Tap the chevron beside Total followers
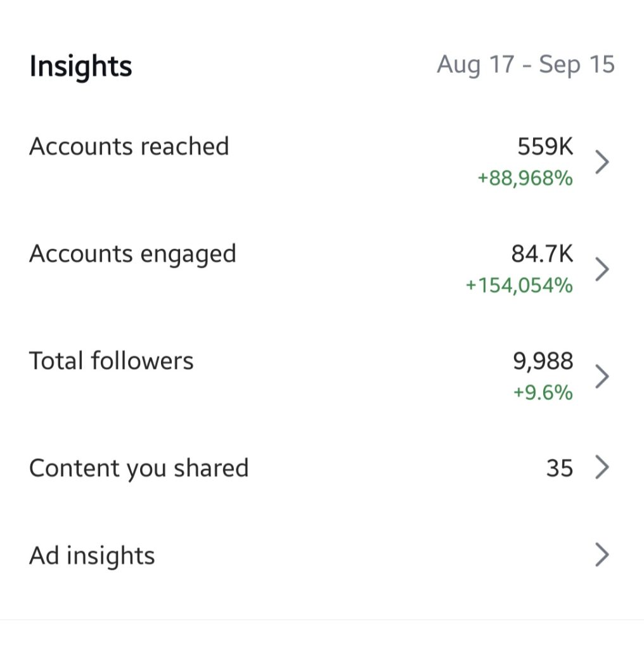The width and height of the screenshot is (644, 649). pyautogui.click(x=602, y=376)
